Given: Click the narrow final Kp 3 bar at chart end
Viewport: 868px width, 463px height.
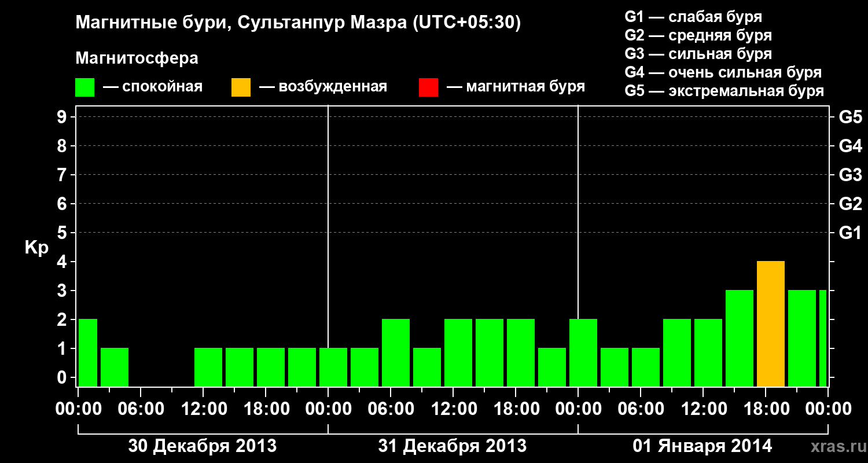Looking at the screenshot, I should click(823, 338).
